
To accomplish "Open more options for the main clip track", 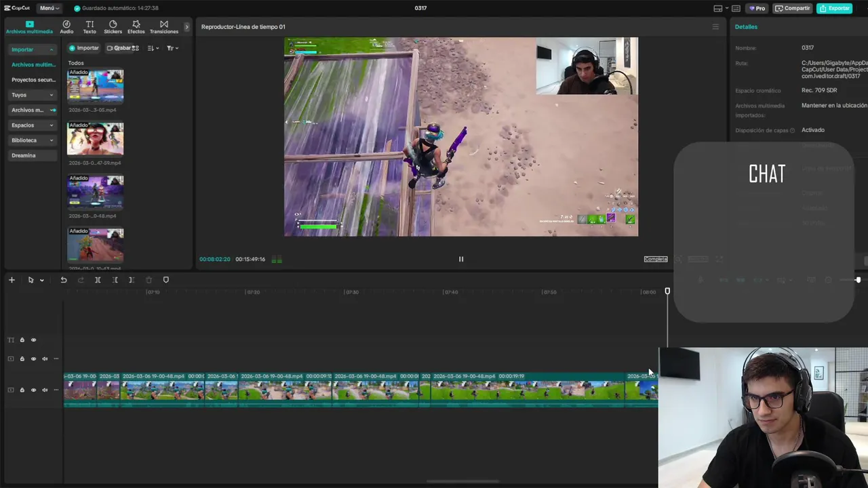I will pos(56,390).
